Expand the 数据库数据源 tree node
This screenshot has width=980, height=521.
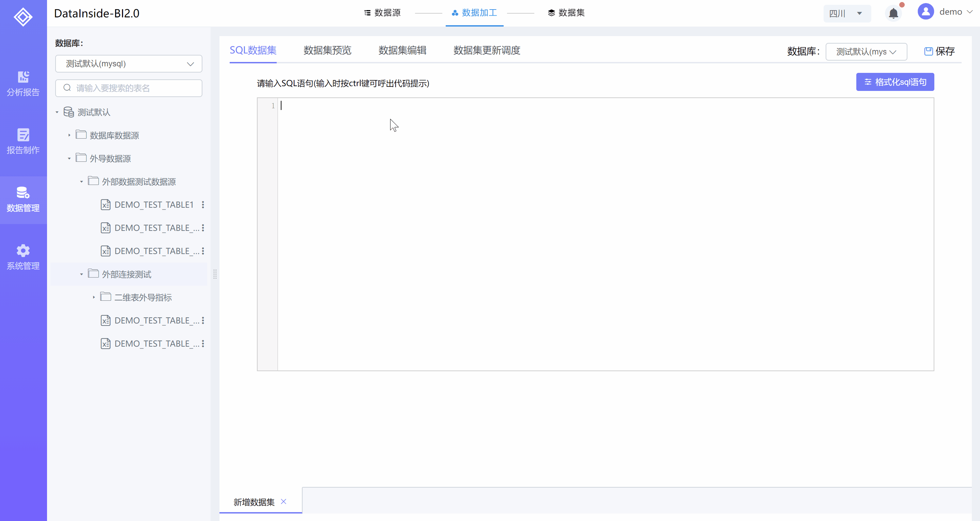[69, 135]
